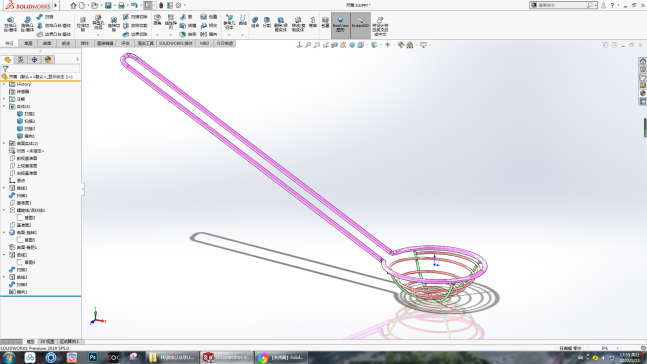Screen dimensions: 647x364
Task: Choose the Mirror (镜向) ribbon tool
Action: pos(208,34)
